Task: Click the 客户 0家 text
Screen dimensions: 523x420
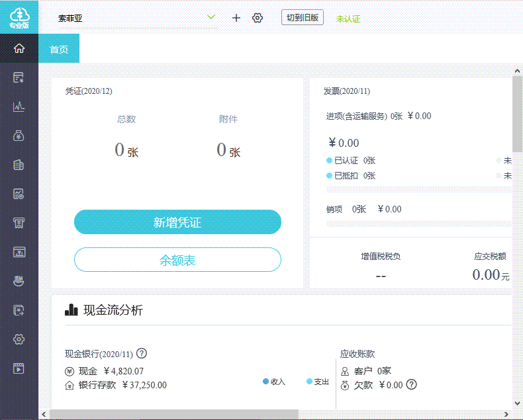Action: [373, 371]
